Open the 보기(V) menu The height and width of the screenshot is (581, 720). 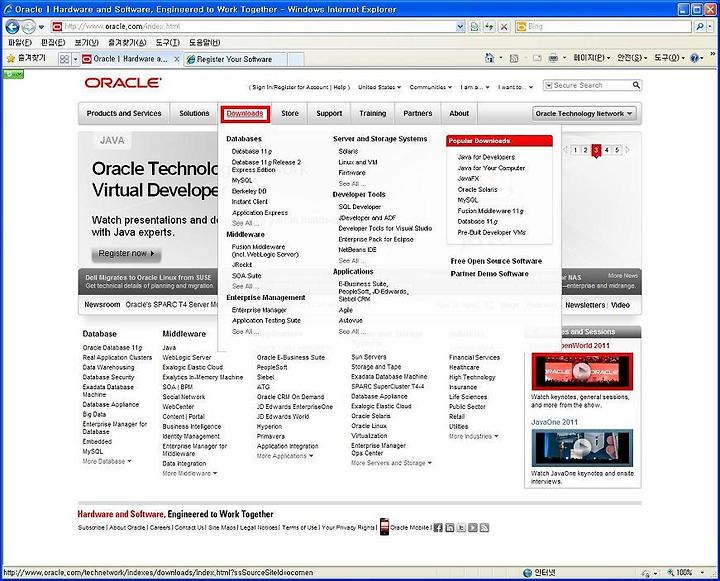86,43
